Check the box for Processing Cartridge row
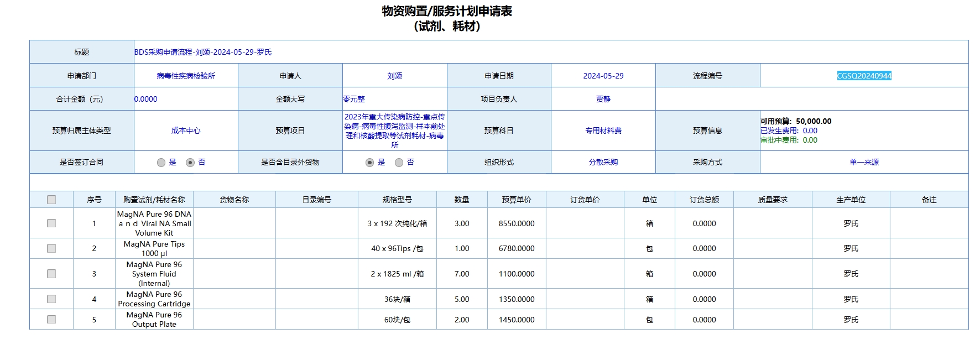 [51, 299]
